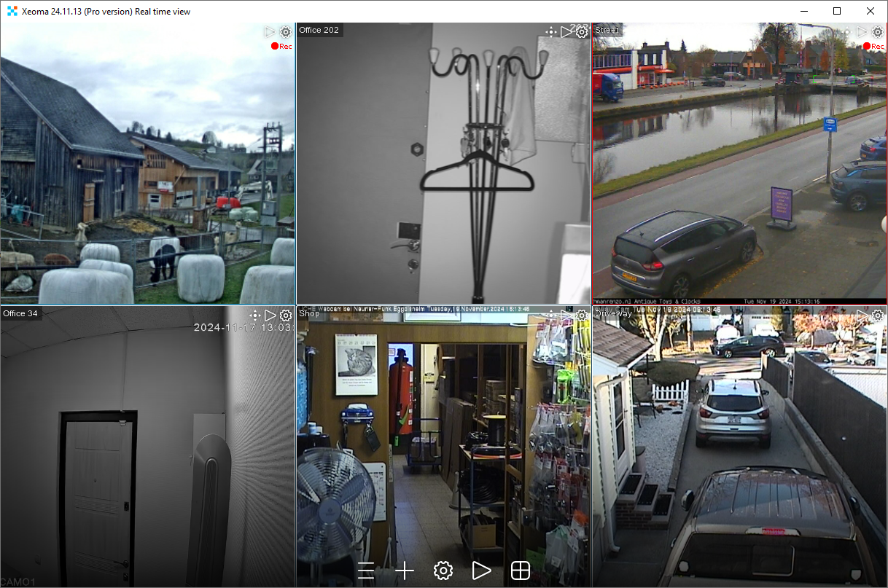
Task: Open archive playback from bottom toolbar
Action: (482, 571)
